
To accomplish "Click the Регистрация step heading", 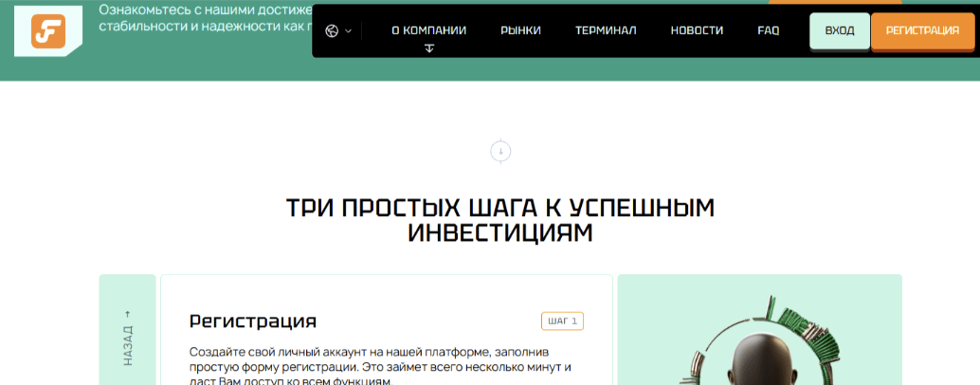I will click(252, 321).
